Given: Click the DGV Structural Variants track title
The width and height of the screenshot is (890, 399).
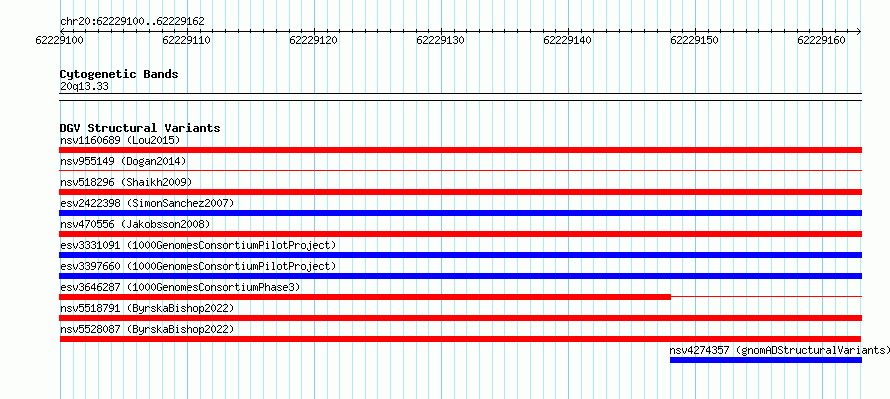Looking at the screenshot, I should pyautogui.click(x=140, y=128).
